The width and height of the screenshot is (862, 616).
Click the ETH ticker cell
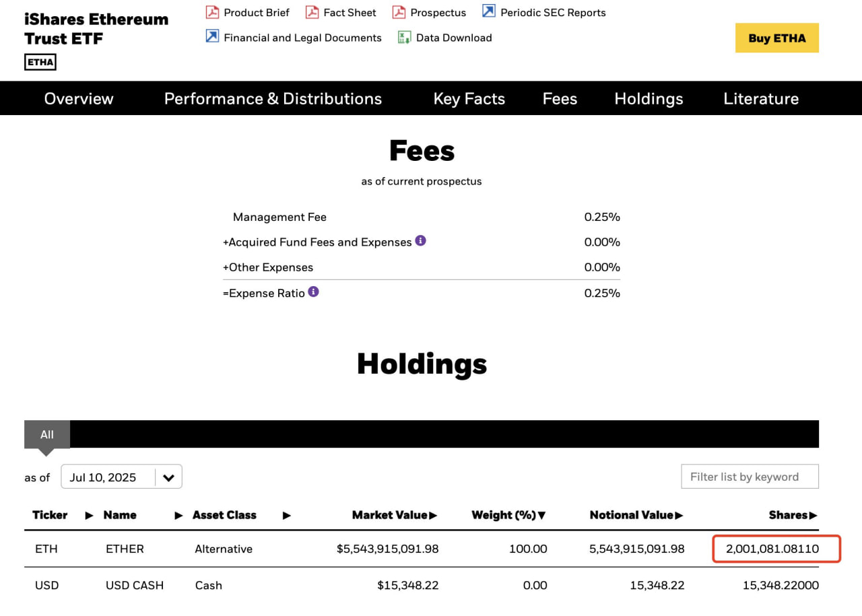46,549
